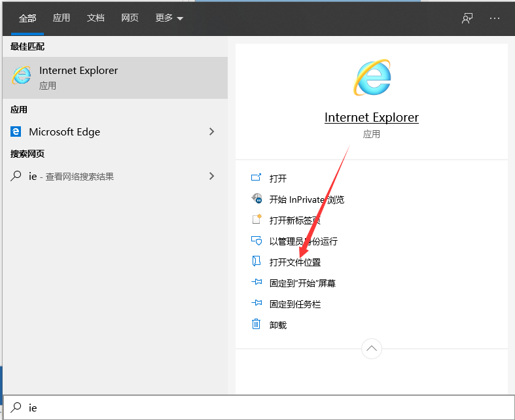Click 固定到任务栏 option
This screenshot has height=420, width=515.
[295, 304]
